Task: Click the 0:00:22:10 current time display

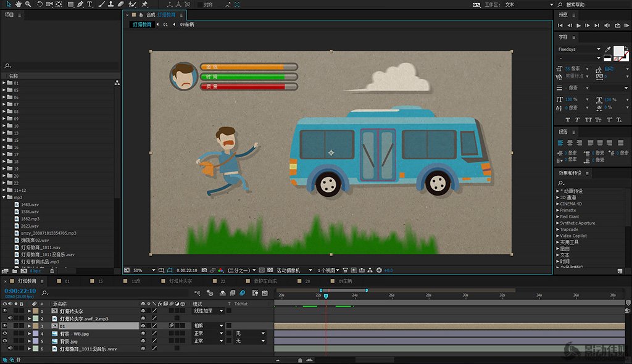Action: click(x=20, y=290)
